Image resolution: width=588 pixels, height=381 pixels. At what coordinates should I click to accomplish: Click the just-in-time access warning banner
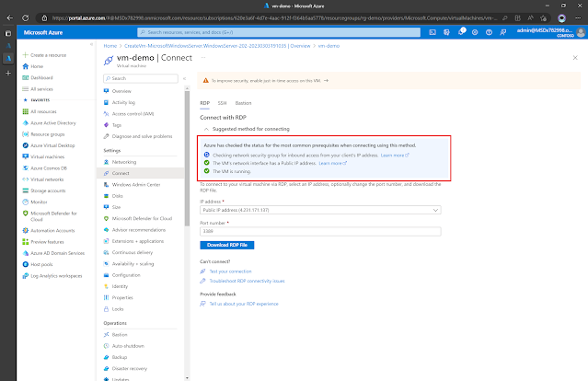[388, 81]
